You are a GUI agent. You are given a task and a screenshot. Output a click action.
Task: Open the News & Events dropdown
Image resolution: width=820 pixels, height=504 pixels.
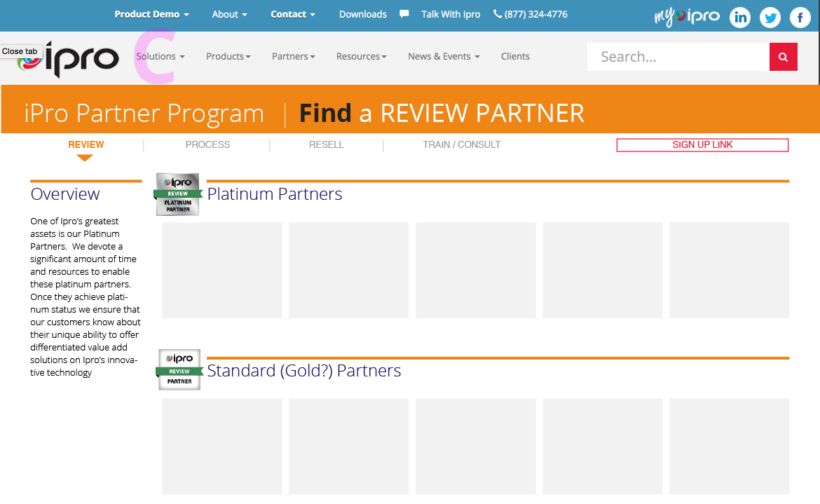444,56
